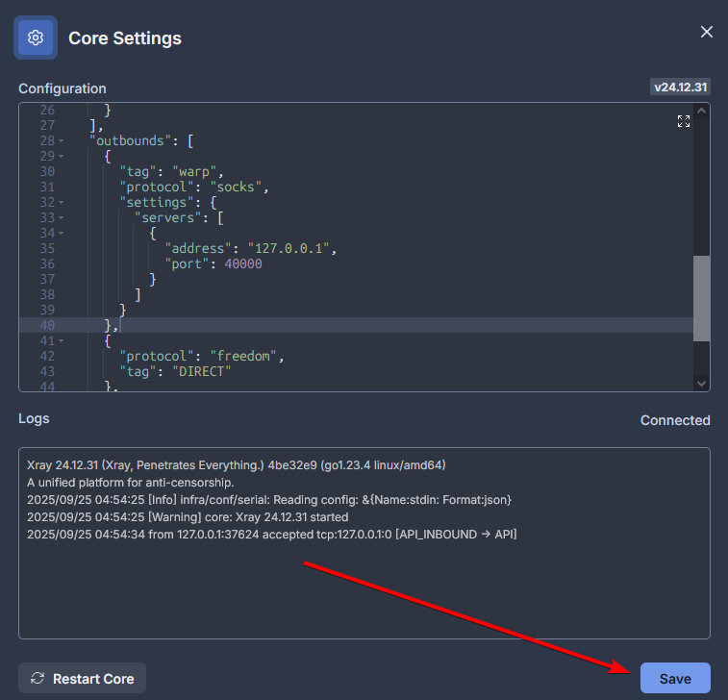This screenshot has height=700, width=728.
Task: Save the core configuration
Action: (x=675, y=679)
